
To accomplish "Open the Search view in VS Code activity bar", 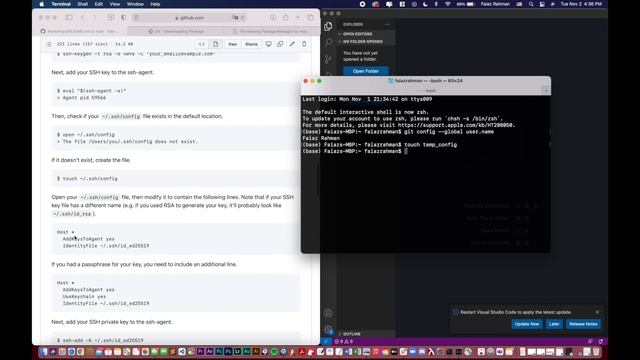I will 328,42.
